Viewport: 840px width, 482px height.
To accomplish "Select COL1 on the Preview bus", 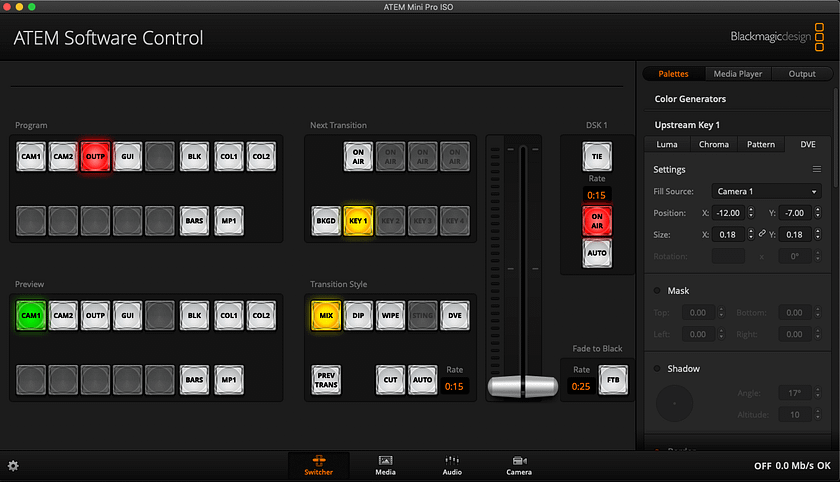I will point(229,315).
